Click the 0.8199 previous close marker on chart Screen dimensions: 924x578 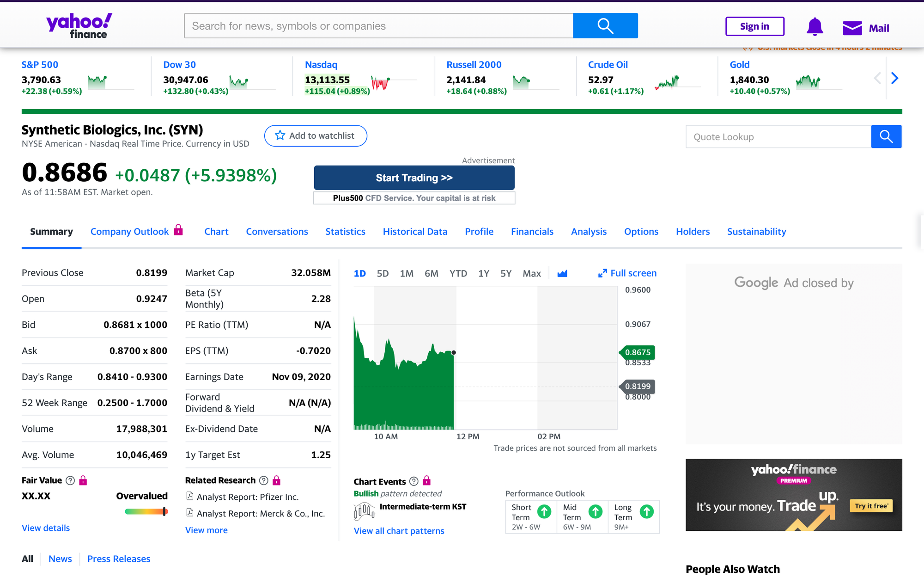coord(637,386)
